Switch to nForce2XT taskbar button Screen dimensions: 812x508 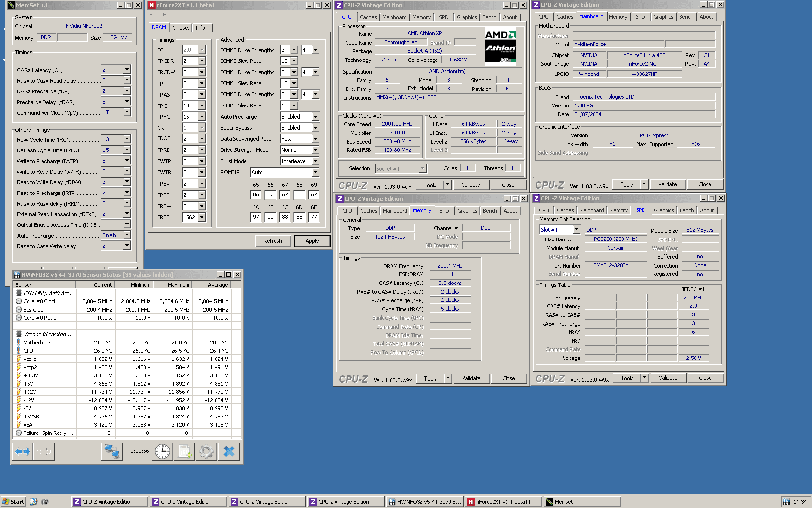pos(503,502)
